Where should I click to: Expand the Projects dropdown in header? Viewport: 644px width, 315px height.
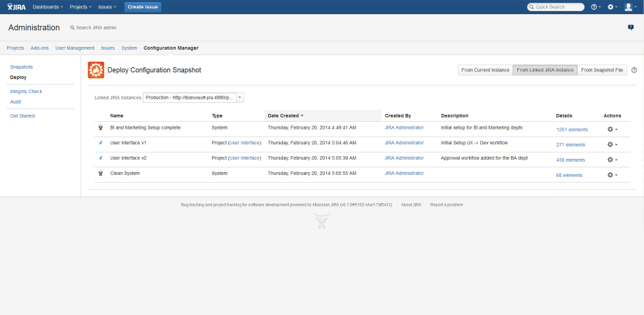[80, 7]
